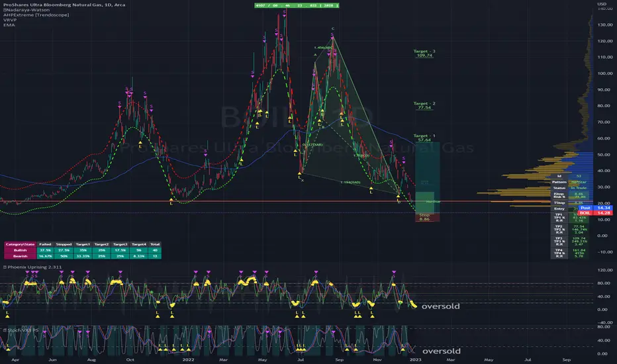Click the Bullish Total cell showing 40
Viewport: 617px width, 364px height.
pyautogui.click(x=155, y=250)
